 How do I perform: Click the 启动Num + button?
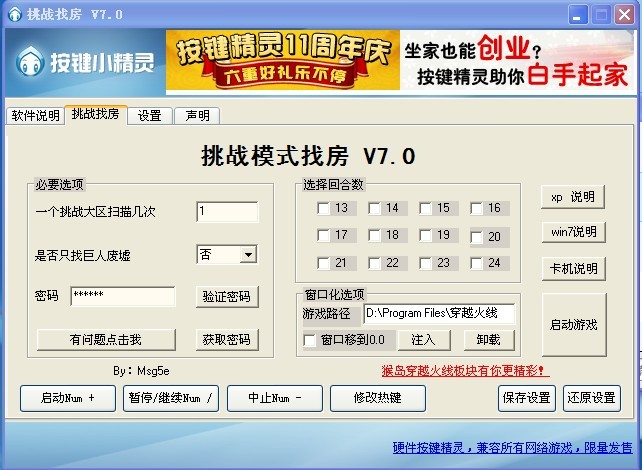(68, 398)
